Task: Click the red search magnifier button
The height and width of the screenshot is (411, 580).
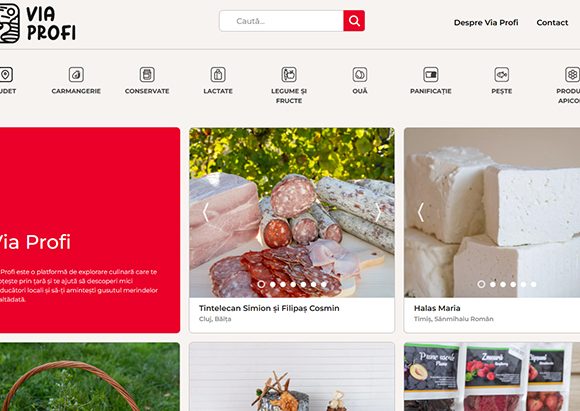Action: pos(354,21)
